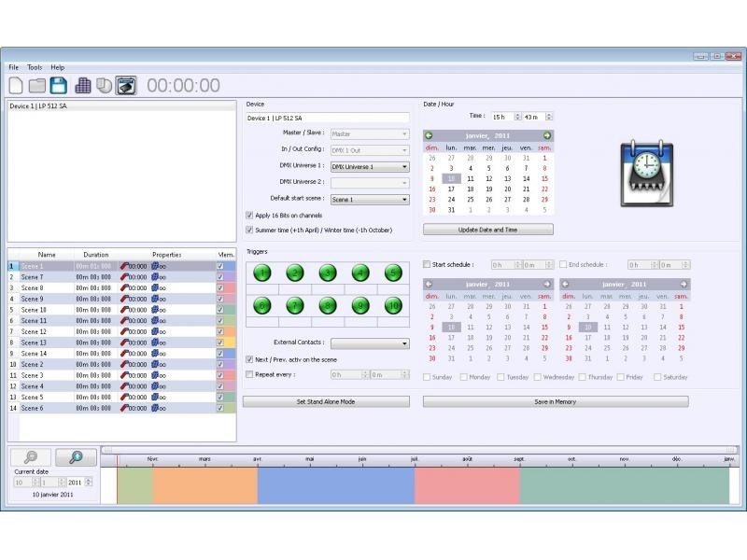The width and height of the screenshot is (747, 560).
Task: Click the Set Stand Alone Mode button
Action: point(326,401)
